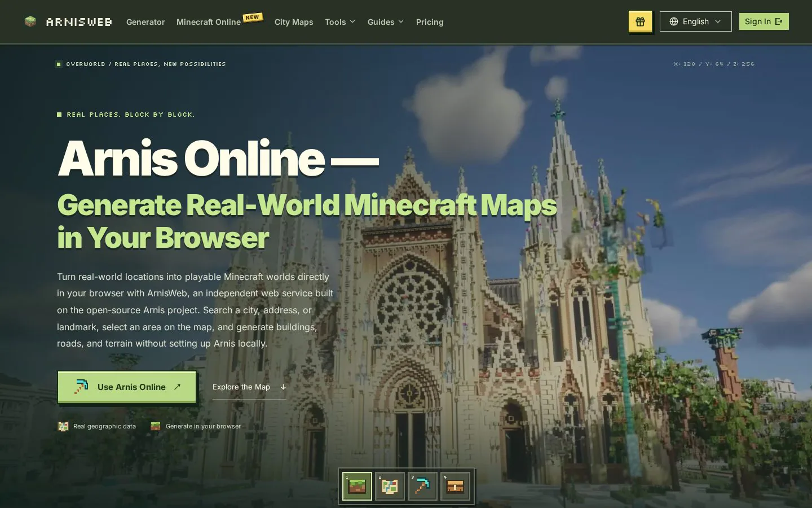The height and width of the screenshot is (508, 812).
Task: Click the sign-in arrow icon
Action: [779, 21]
